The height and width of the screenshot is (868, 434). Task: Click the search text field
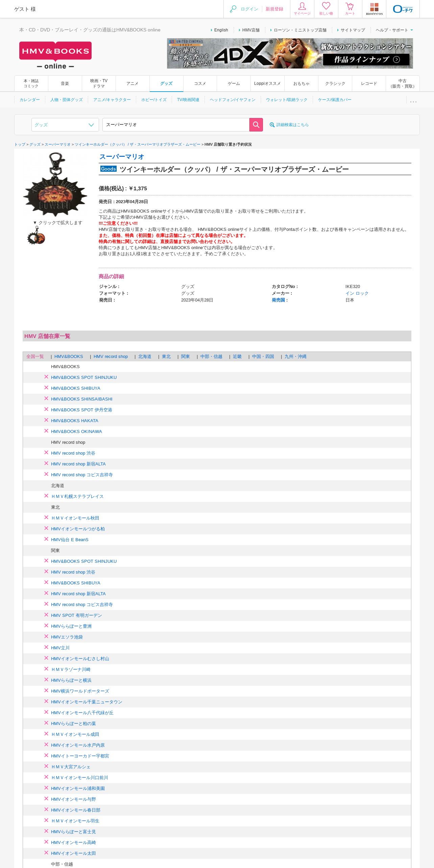click(176, 125)
